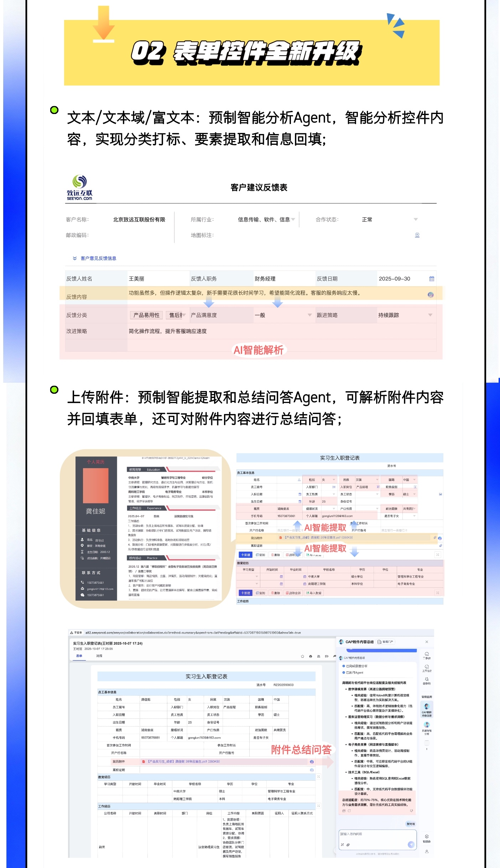Click the 王美丽 name field
The width and height of the screenshot is (500, 868).
158,279
